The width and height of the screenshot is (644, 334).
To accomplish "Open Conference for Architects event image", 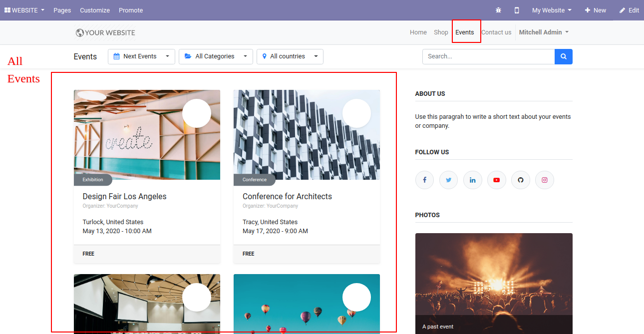I will coord(307,135).
